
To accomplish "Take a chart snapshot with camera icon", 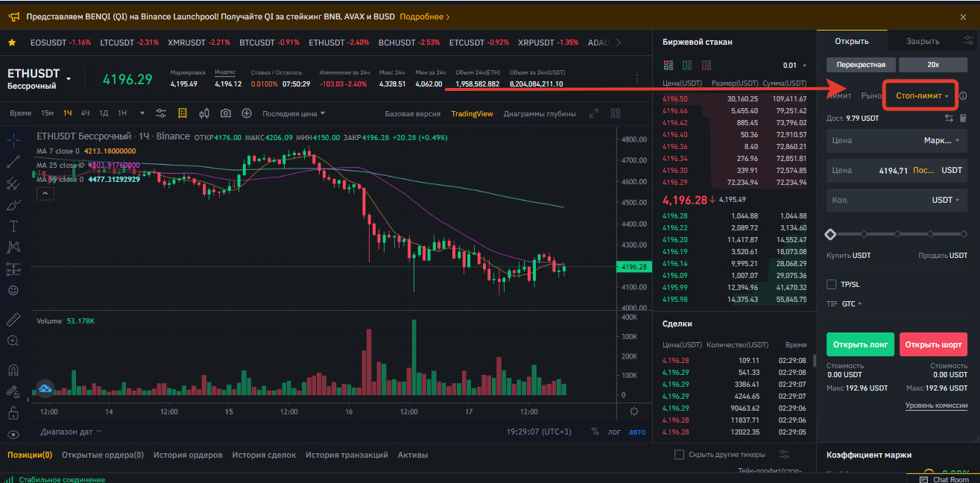I will coord(225,113).
